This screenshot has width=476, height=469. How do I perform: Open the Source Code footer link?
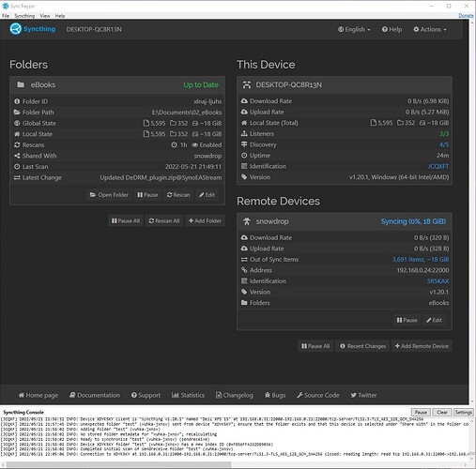pyautogui.click(x=318, y=395)
